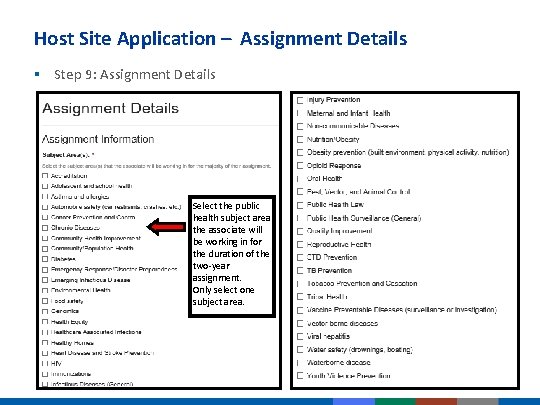540x405 pixels.
Task: Select the Noncommunicable Diseases checkbox
Action: (300, 126)
